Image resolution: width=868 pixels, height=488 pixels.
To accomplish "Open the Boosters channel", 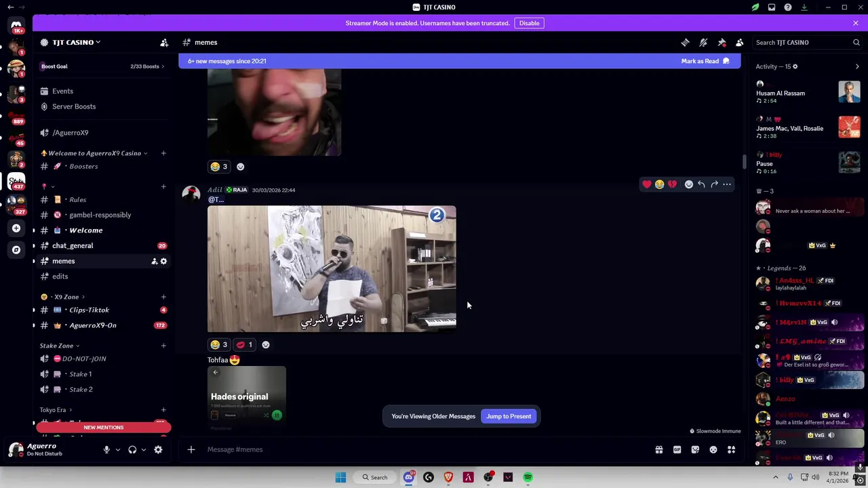I will coord(102,166).
